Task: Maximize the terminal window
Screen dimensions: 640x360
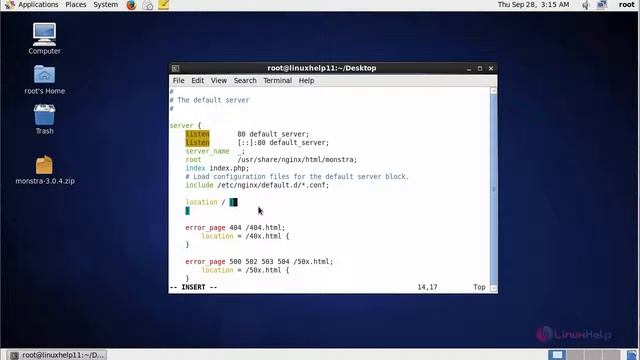Action: pyautogui.click(x=480, y=69)
